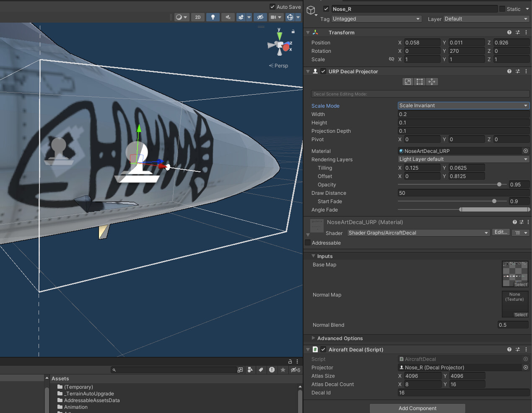Open the Scene visibility toggle

(x=260, y=17)
